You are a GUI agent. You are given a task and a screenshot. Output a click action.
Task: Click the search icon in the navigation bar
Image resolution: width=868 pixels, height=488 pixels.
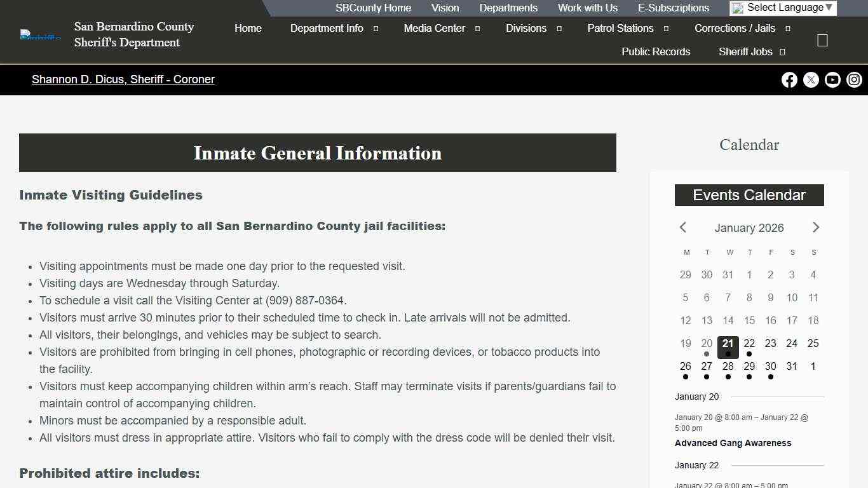point(822,39)
